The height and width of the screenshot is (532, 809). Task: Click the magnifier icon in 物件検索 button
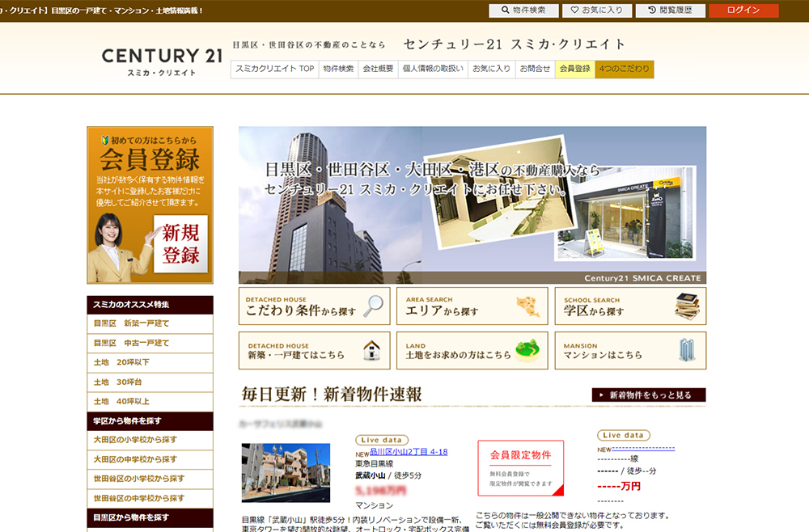tap(505, 10)
